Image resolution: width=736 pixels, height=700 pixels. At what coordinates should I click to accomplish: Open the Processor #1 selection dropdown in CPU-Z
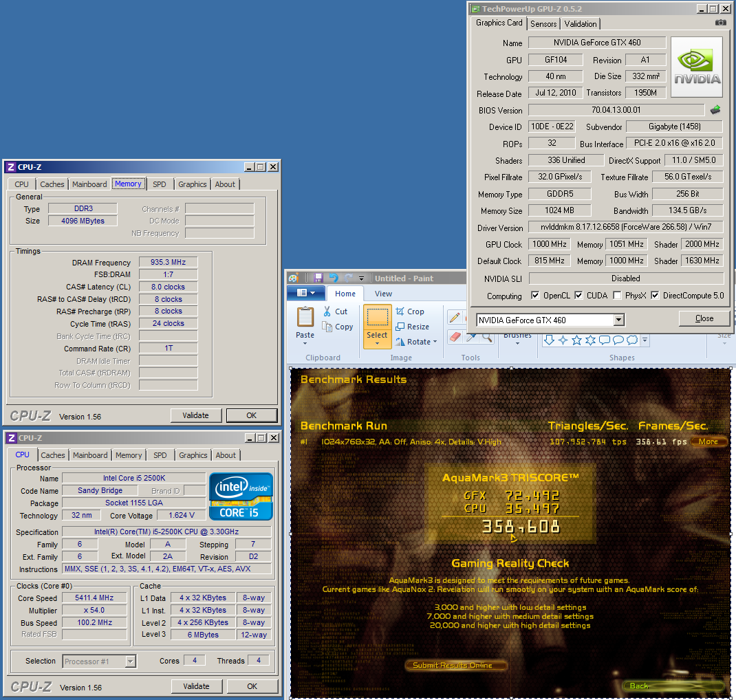click(131, 661)
